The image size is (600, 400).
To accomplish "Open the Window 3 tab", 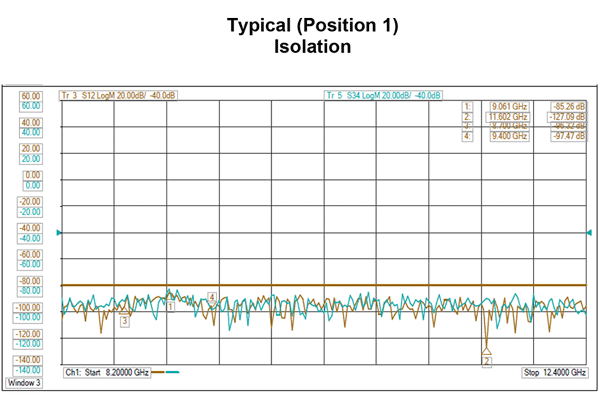I will click(x=22, y=383).
